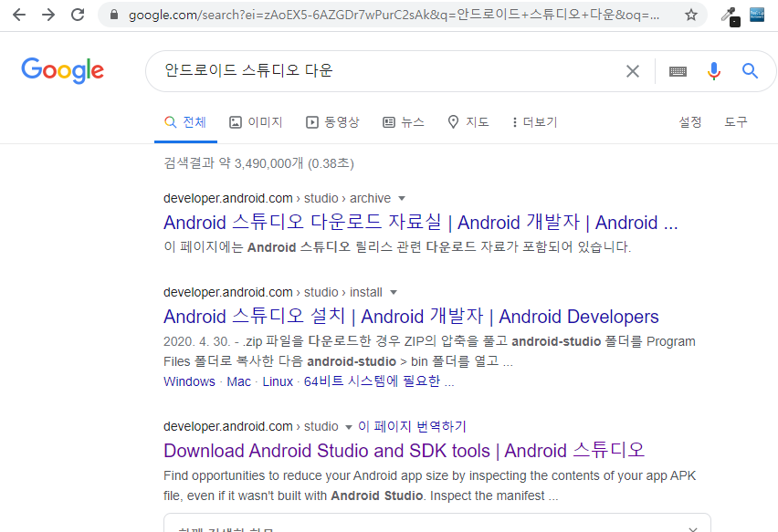The image size is (778, 532).
Task: Expand the studio › archive result options arrow
Action: pos(402,198)
